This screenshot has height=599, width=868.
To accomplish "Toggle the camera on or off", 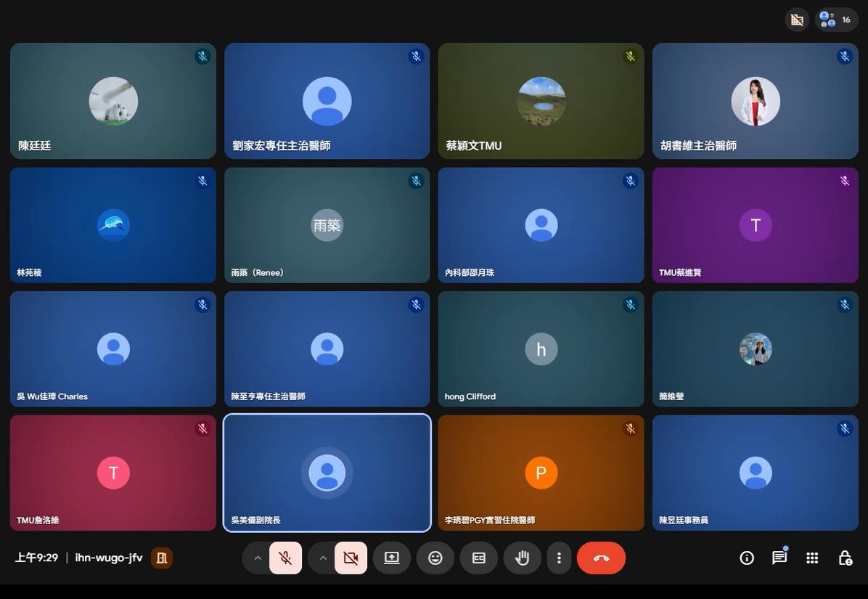I will click(x=351, y=558).
